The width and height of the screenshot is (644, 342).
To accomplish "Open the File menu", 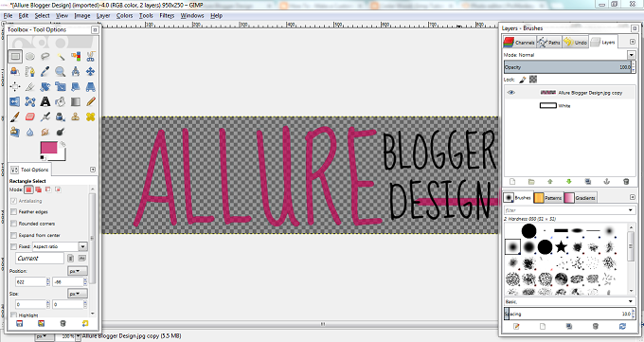I will [9, 15].
